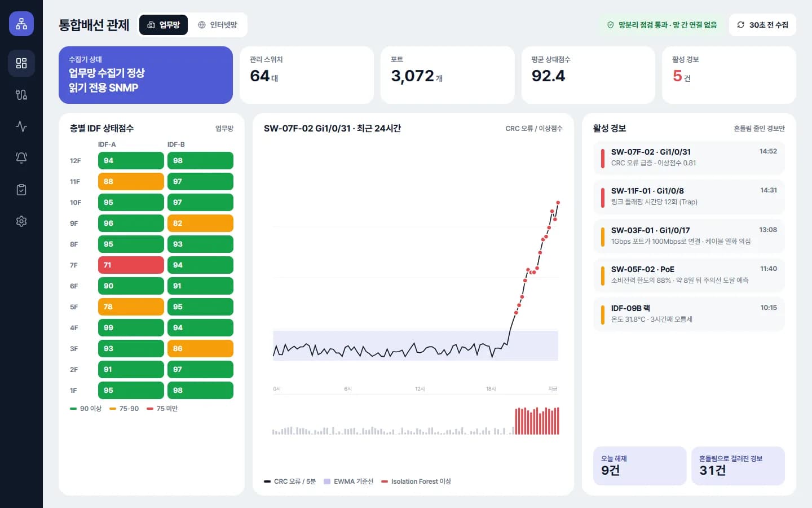
Task: Click the IDF-B column header
Action: click(x=176, y=144)
